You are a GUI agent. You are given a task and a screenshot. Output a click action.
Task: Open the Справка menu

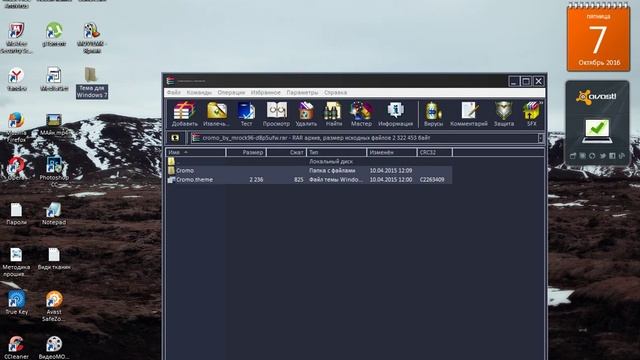pos(336,93)
